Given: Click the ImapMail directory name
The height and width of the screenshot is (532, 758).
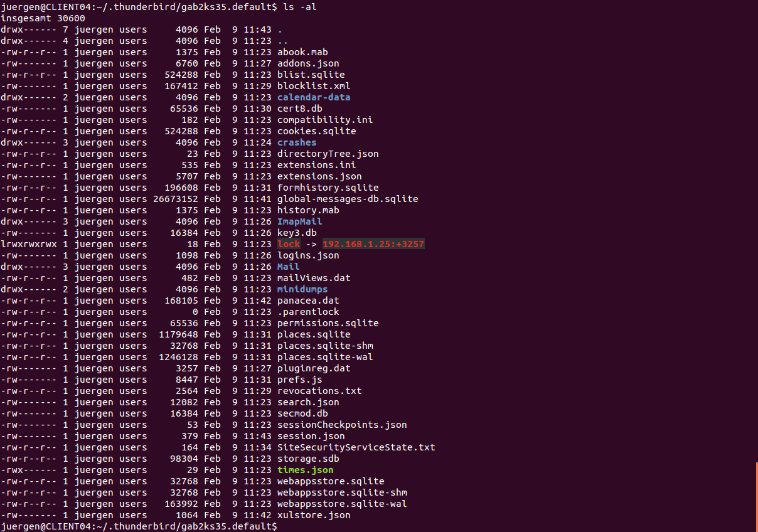Looking at the screenshot, I should 299,221.
